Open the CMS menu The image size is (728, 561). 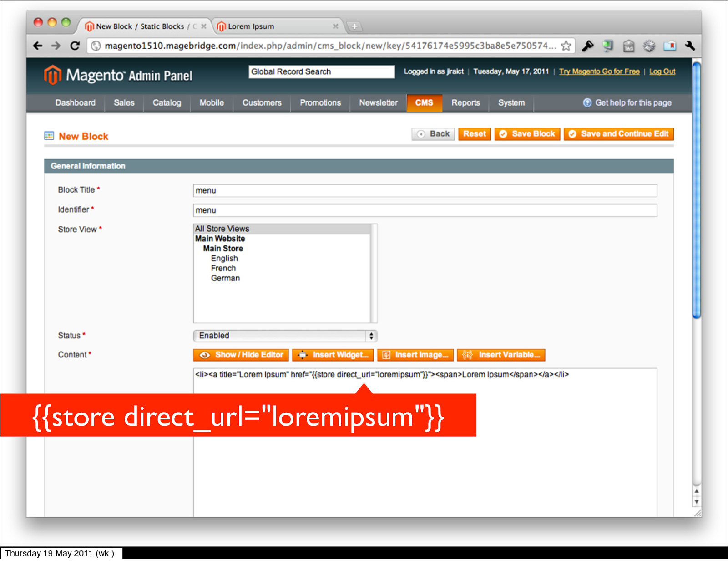pos(424,103)
